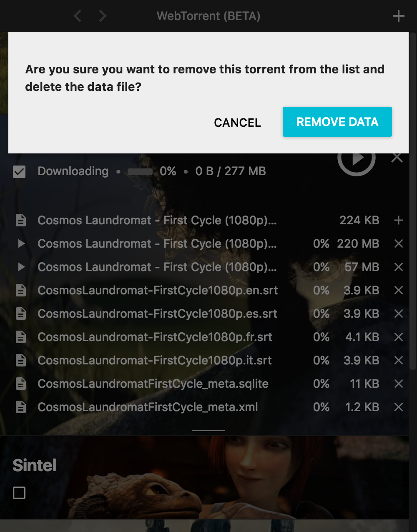This screenshot has height=532, width=417.
Task: Click the X beside the en.srt subtitle file
Action: tap(398, 290)
